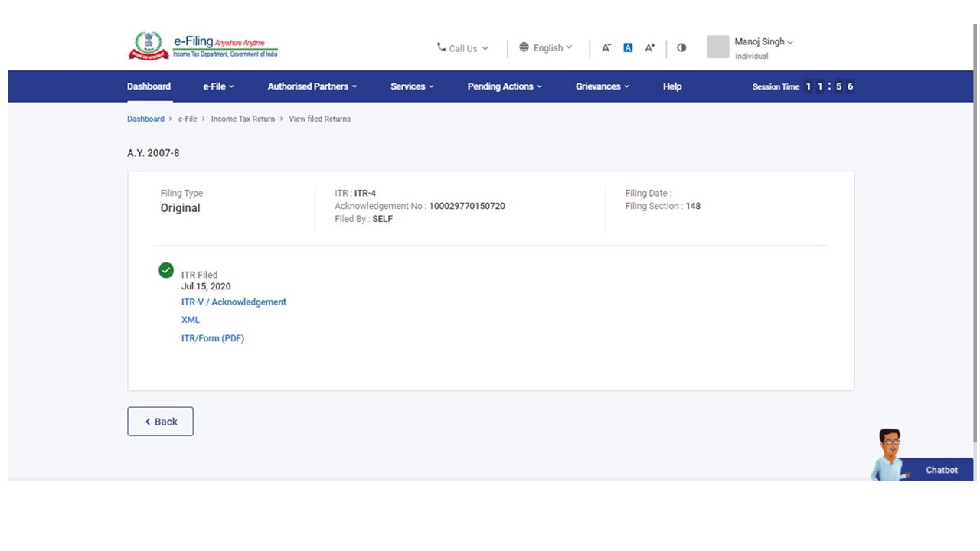Expand the Manoj Singh account dropdown
Screen dimensions: 980x551
763,42
